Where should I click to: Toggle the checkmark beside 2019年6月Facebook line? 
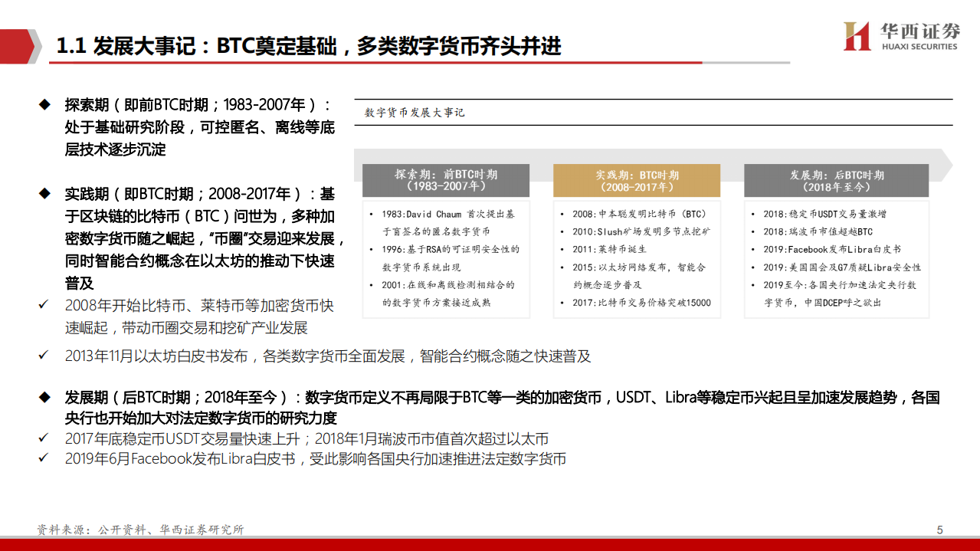pyautogui.click(x=42, y=458)
